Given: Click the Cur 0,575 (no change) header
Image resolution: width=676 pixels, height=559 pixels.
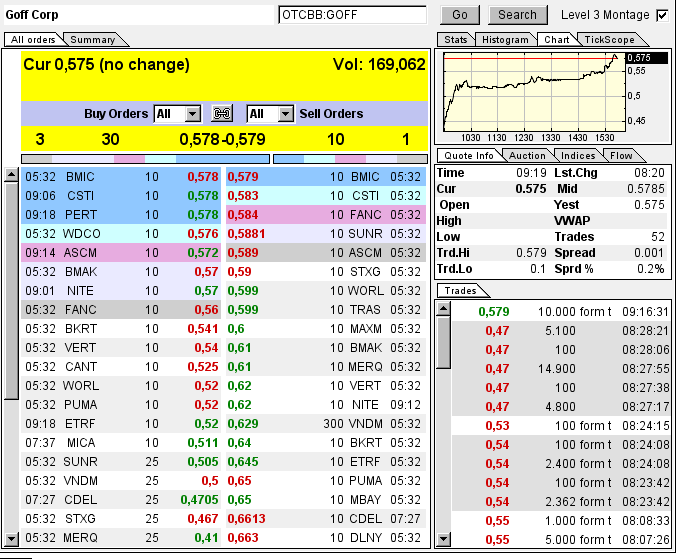Looking at the screenshot, I should (x=106, y=65).
